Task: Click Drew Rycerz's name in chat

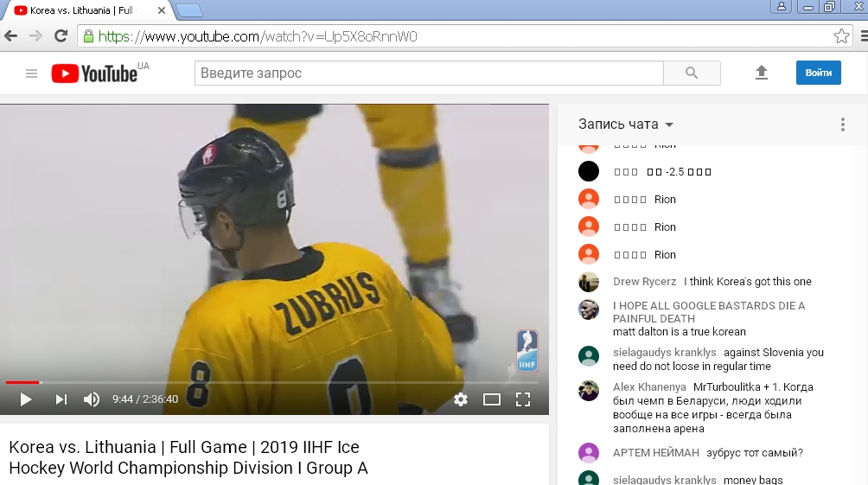Action: [644, 282]
